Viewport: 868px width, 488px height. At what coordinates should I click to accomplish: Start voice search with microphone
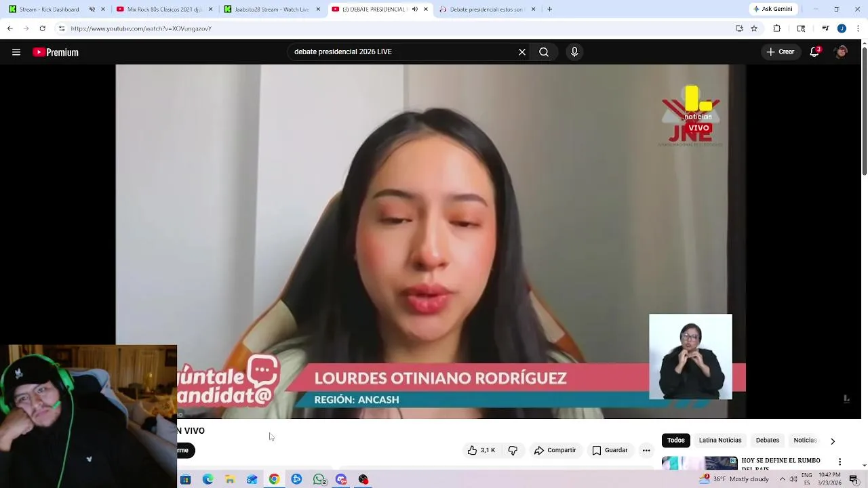(x=574, y=52)
